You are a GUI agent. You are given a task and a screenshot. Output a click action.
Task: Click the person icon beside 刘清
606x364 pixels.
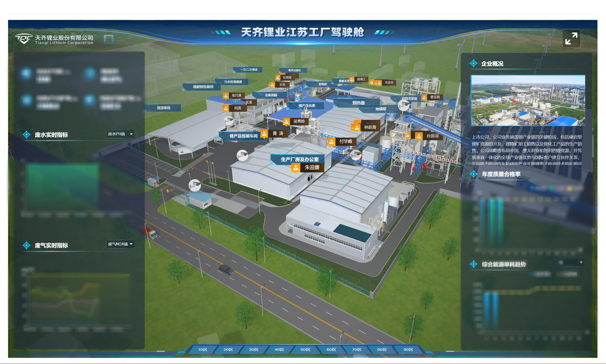pos(225,108)
